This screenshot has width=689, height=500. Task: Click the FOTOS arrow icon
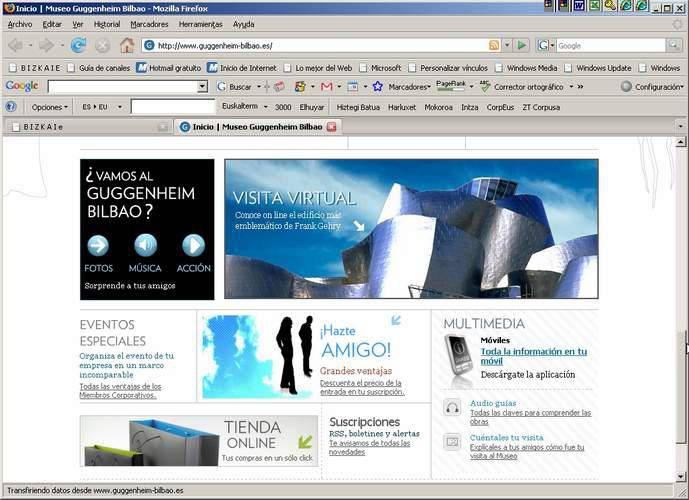pyautogui.click(x=98, y=245)
